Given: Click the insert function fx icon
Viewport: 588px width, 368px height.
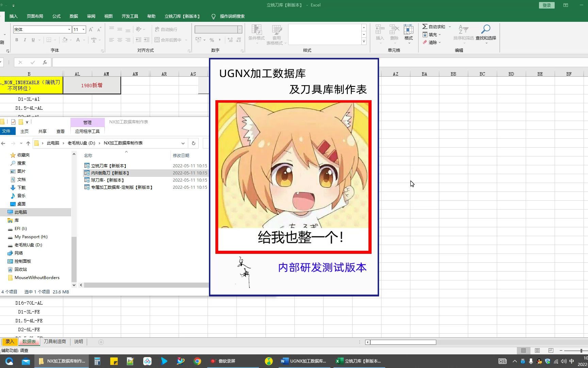Looking at the screenshot, I should [45, 62].
